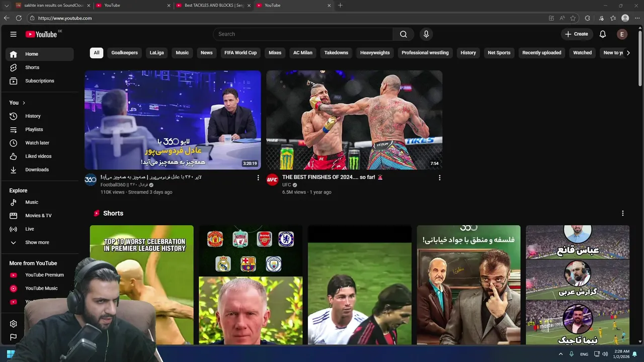Open the Windows Start button

(10, 354)
